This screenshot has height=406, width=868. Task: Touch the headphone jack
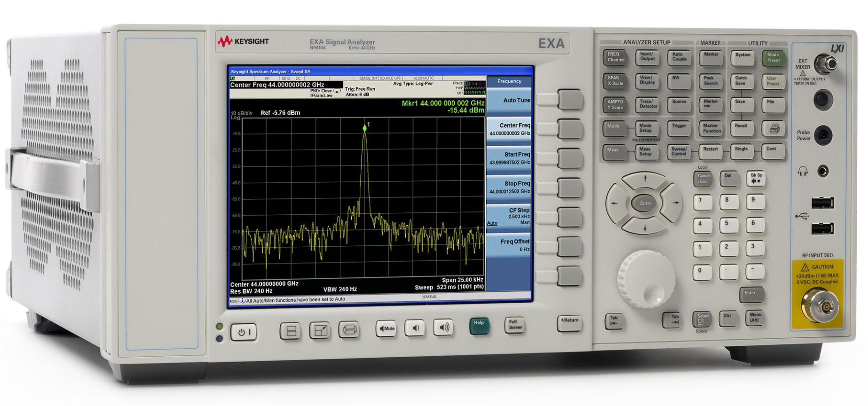(822, 171)
